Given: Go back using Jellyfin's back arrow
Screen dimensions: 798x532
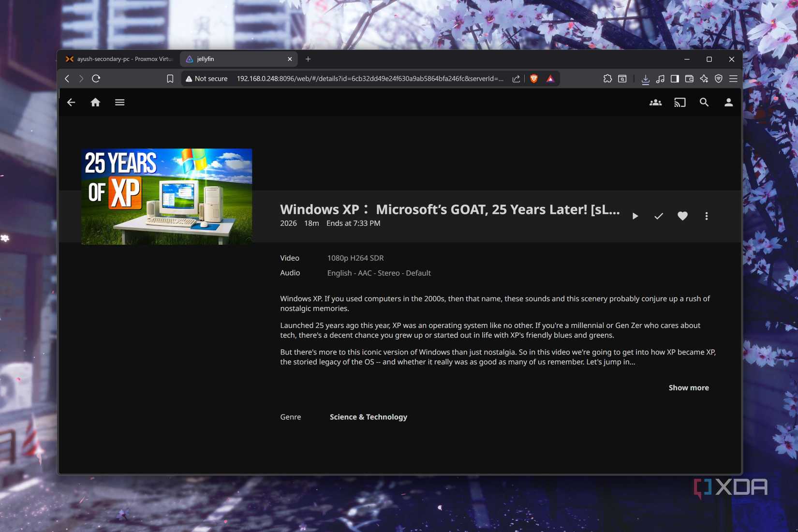Looking at the screenshot, I should click(71, 103).
